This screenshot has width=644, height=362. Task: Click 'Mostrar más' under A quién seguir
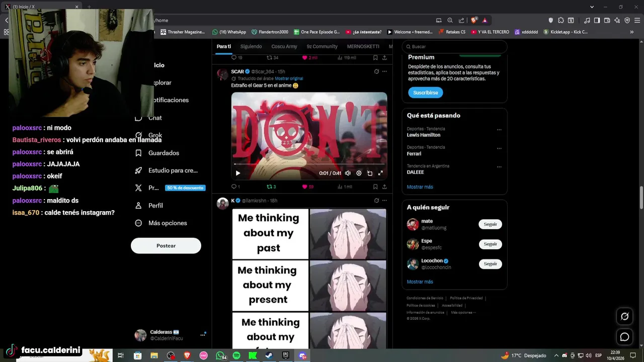(x=420, y=282)
